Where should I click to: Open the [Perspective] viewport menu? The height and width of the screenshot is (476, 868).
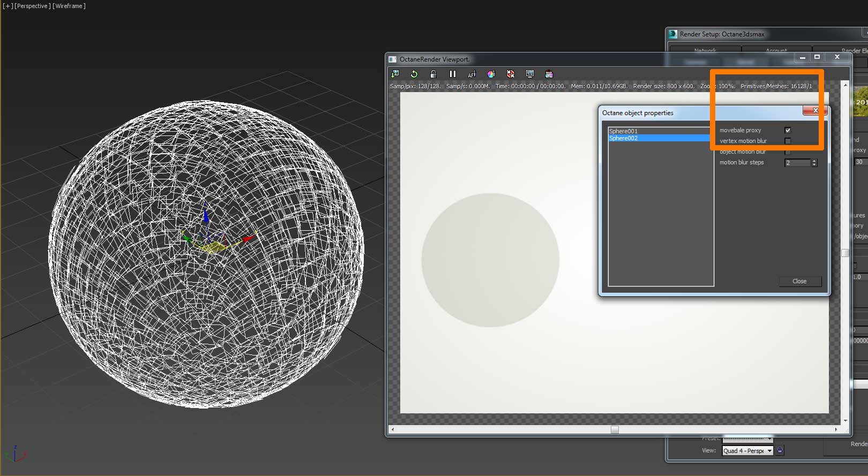pos(32,6)
